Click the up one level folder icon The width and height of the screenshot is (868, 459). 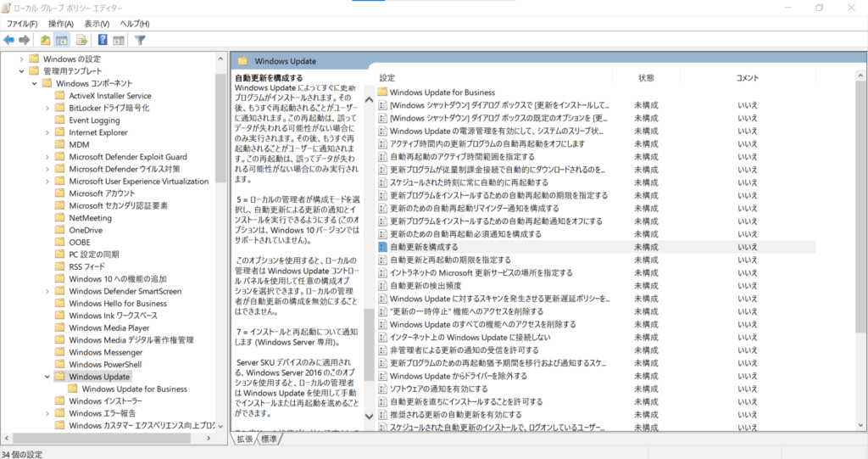pos(46,40)
